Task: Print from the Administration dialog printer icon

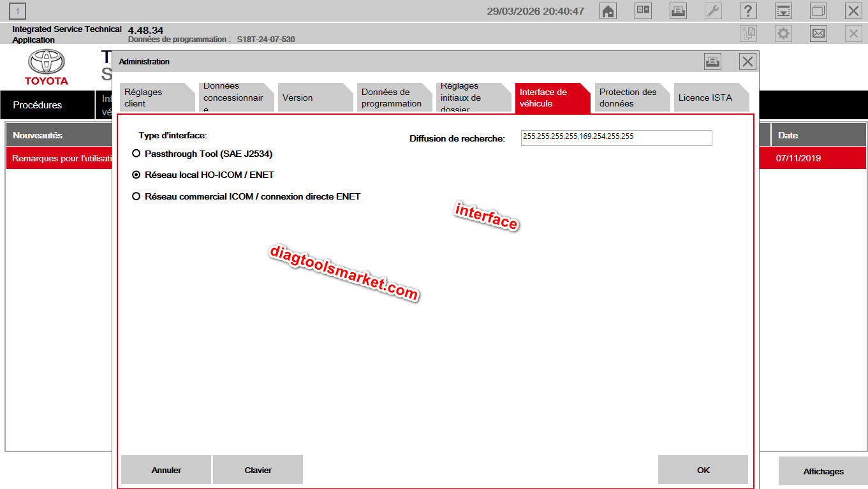Action: [712, 61]
